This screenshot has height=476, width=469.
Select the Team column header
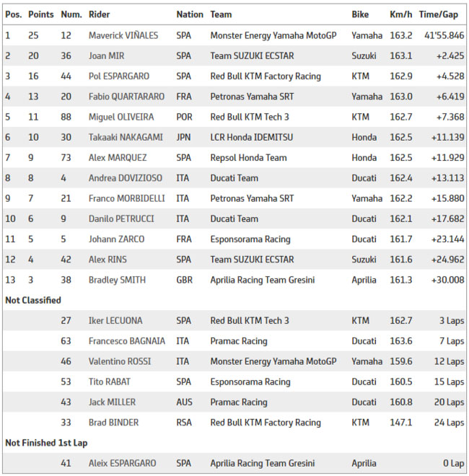pyautogui.click(x=221, y=14)
